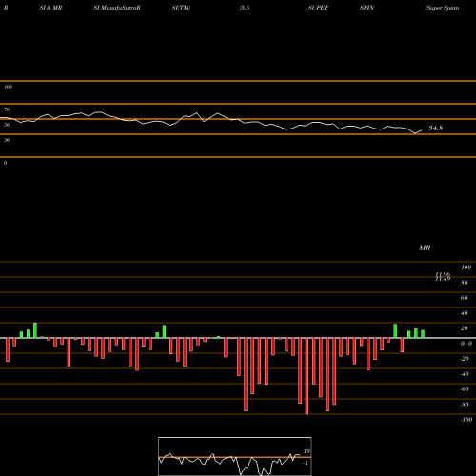Open the mini overview chart thumbnail at bottom

[235, 456]
